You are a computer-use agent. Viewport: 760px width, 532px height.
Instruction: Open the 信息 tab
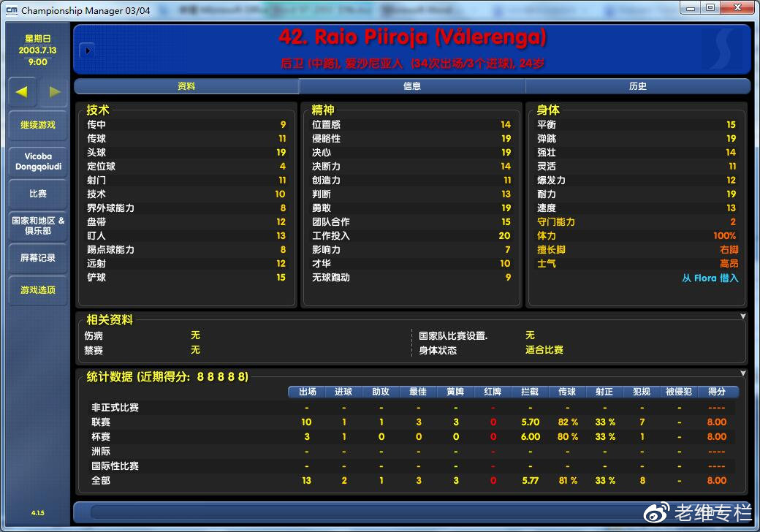click(x=412, y=86)
